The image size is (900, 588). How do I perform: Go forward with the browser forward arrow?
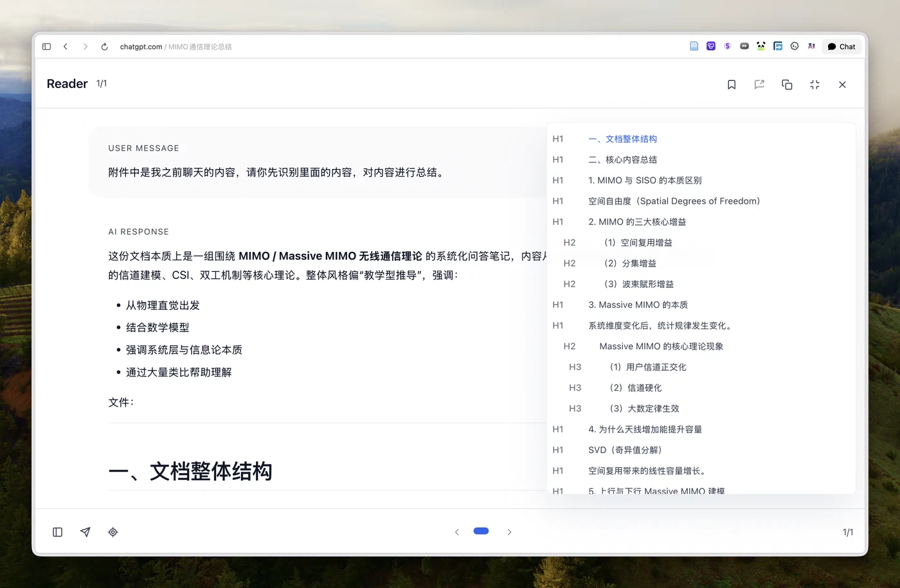point(85,46)
